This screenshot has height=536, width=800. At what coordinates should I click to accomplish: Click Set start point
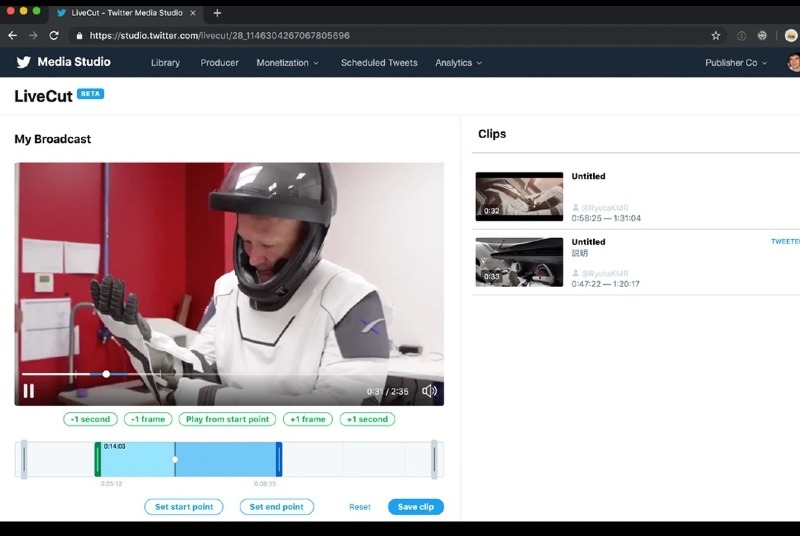[184, 507]
